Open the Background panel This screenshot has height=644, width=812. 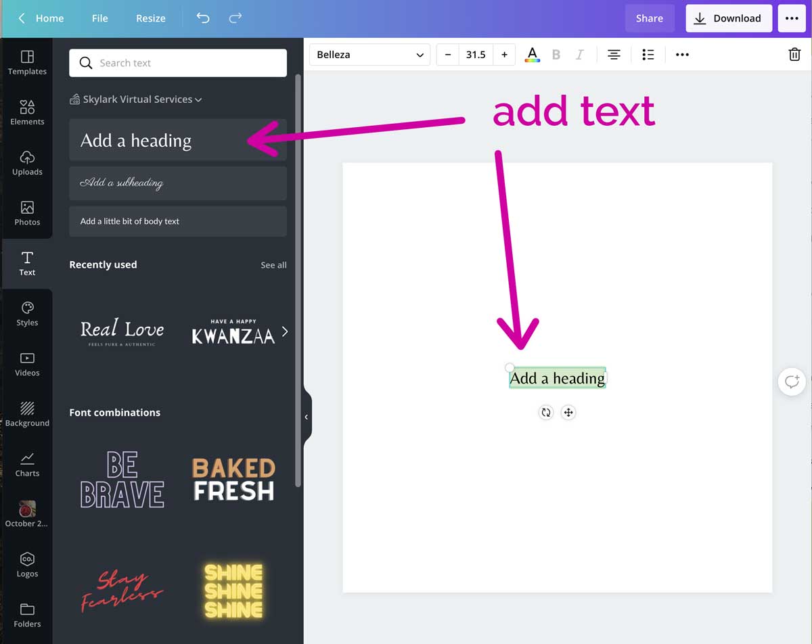[27, 414]
